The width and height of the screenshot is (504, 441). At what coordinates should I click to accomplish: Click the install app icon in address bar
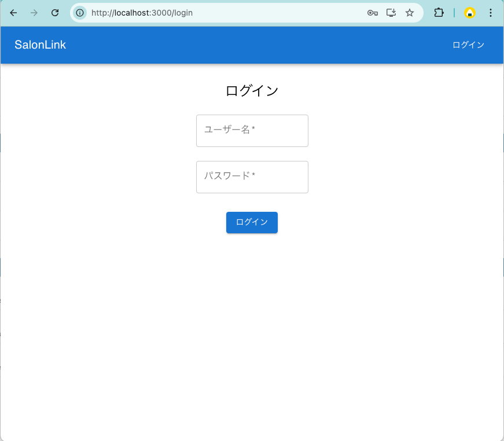pyautogui.click(x=391, y=13)
